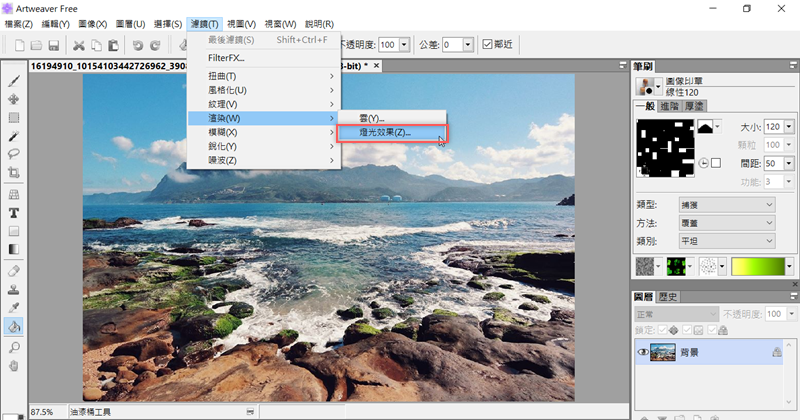800x420 pixels.
Task: Click the 大小 size value field
Action: point(773,127)
